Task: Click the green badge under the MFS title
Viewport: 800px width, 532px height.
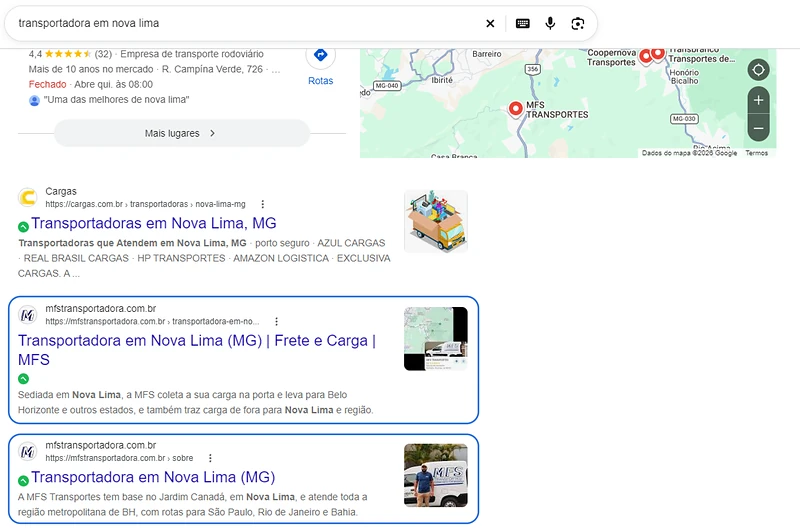Action: pyautogui.click(x=23, y=378)
